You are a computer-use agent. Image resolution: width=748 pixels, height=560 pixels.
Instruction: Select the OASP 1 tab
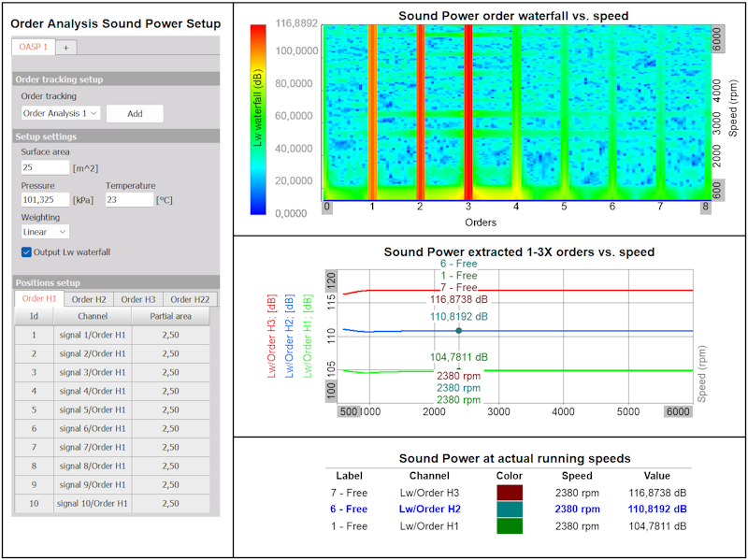pyautogui.click(x=34, y=48)
